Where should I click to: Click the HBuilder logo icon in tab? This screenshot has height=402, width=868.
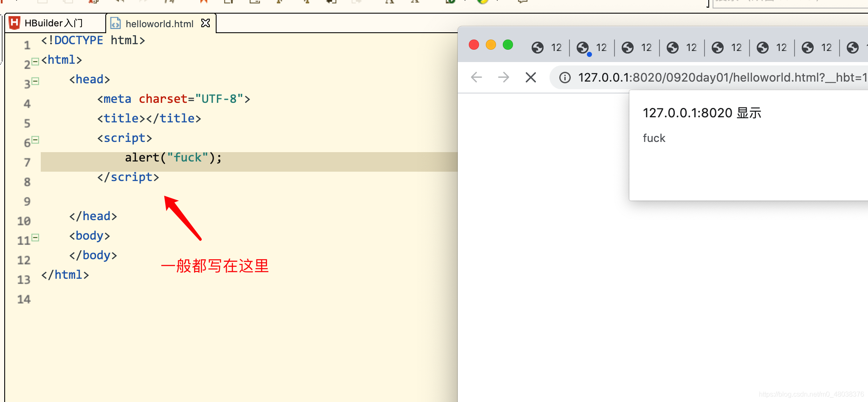click(14, 23)
